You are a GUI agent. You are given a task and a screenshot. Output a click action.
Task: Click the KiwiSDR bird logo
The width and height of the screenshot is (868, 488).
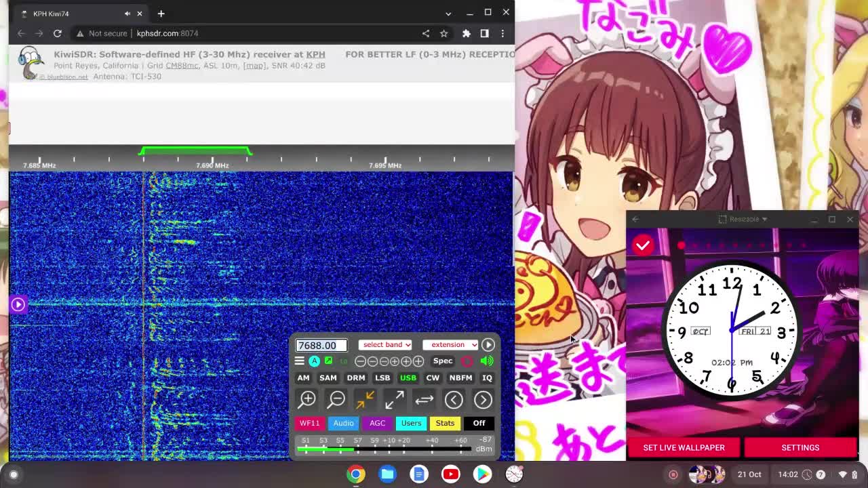pos(31,63)
